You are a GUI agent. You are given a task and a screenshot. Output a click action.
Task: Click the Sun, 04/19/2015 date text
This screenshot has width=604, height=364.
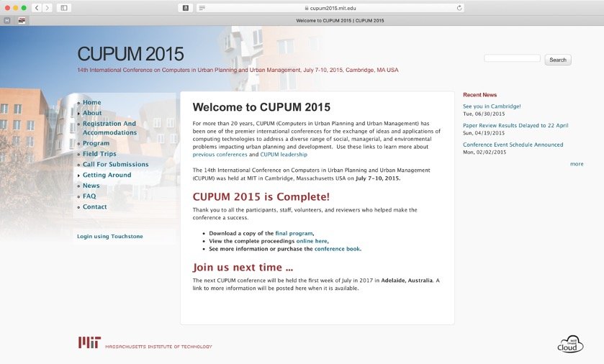coord(484,133)
